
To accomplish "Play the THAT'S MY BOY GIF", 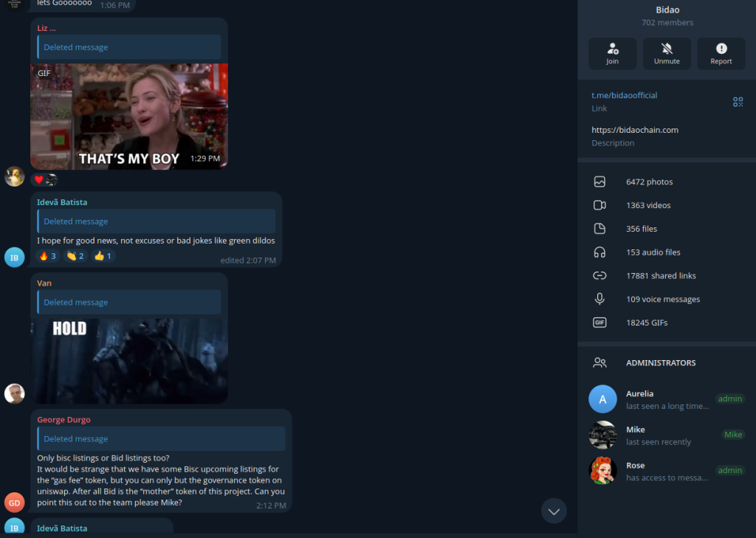I will tap(129, 116).
